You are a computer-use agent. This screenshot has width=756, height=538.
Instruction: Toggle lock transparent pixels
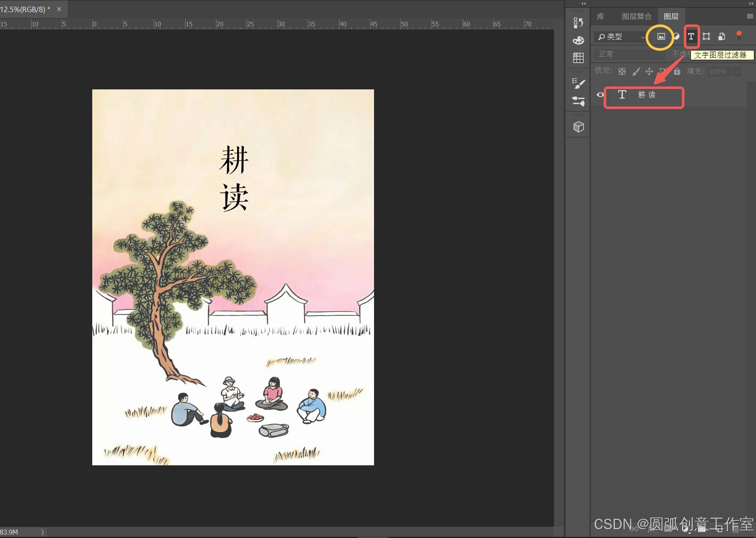[622, 71]
